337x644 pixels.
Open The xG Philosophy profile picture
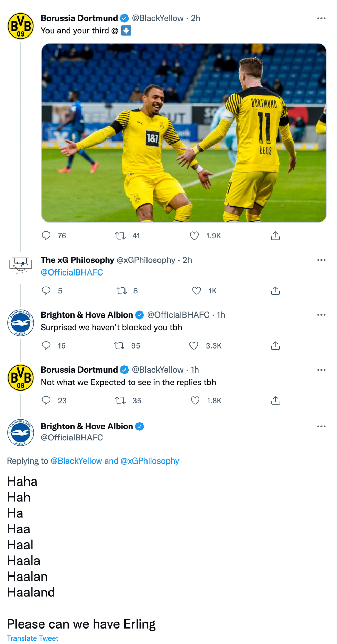point(20,264)
